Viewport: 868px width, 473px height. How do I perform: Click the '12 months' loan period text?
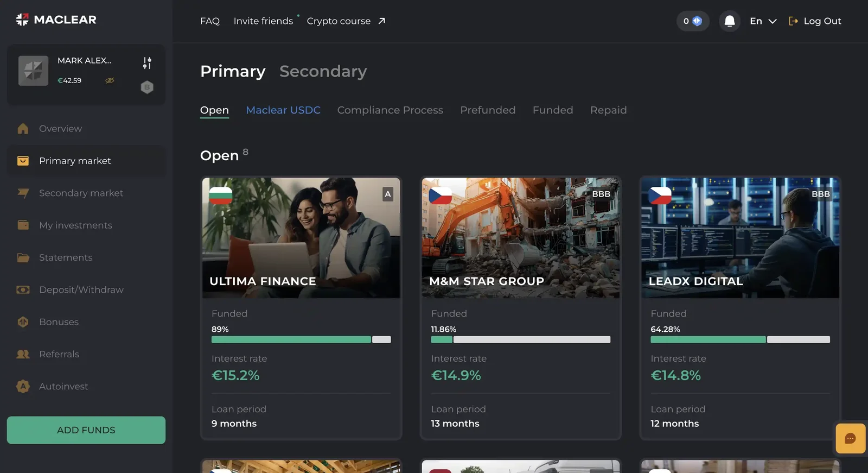pos(675,424)
